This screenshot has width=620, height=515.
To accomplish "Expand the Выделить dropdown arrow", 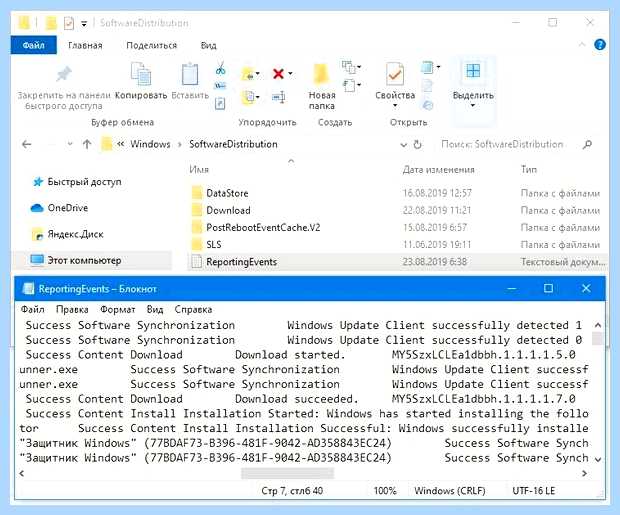I will click(473, 106).
